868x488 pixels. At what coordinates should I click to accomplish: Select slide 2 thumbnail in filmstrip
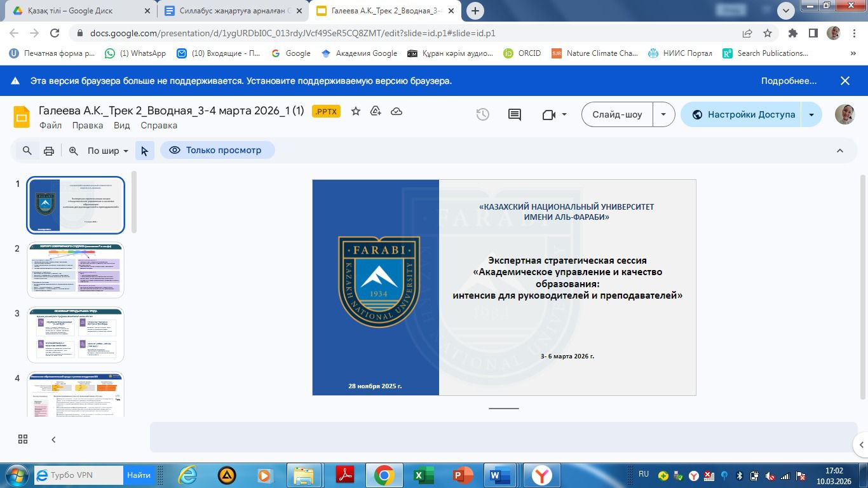76,270
